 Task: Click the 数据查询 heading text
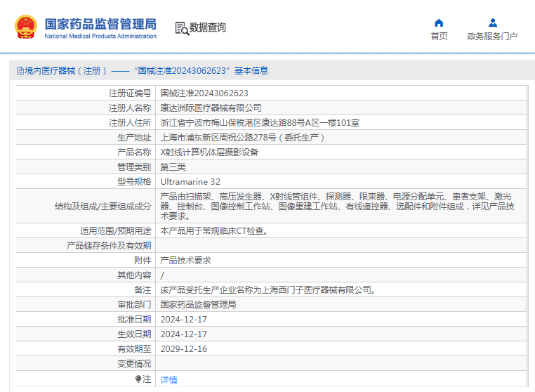coord(207,27)
